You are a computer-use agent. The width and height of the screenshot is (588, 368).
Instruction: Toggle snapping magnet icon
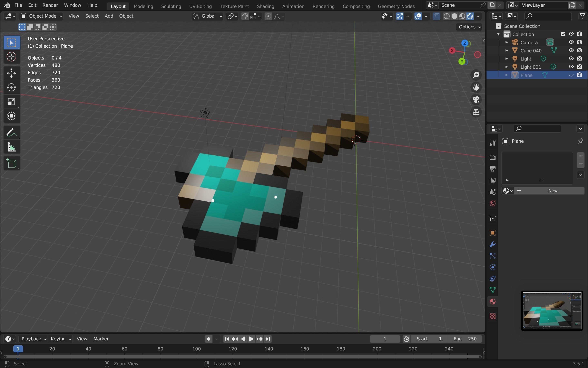245,16
